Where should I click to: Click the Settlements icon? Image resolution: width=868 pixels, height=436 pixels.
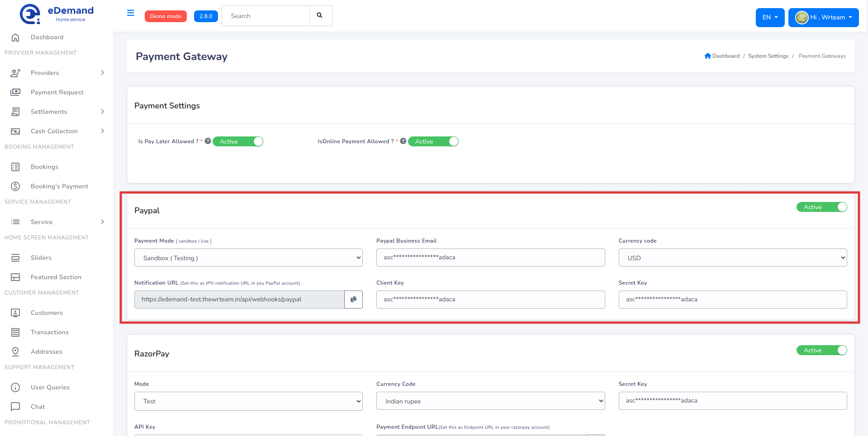[x=15, y=112]
